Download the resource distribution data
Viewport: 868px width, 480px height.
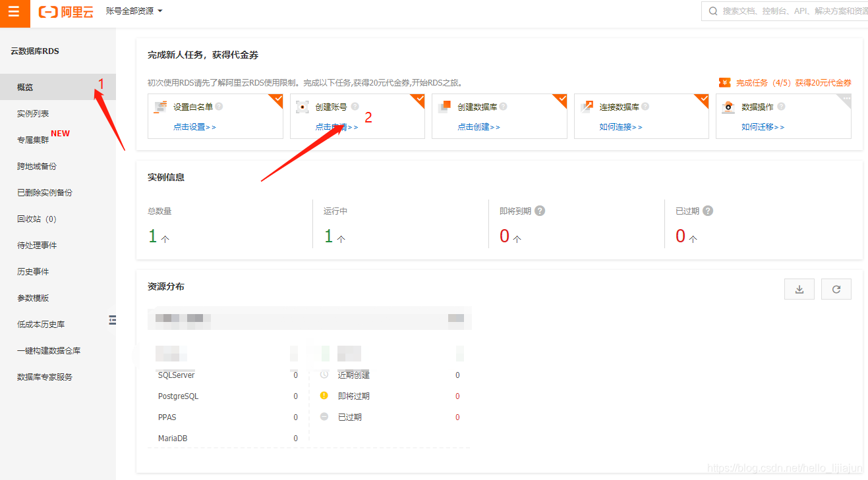coord(799,289)
